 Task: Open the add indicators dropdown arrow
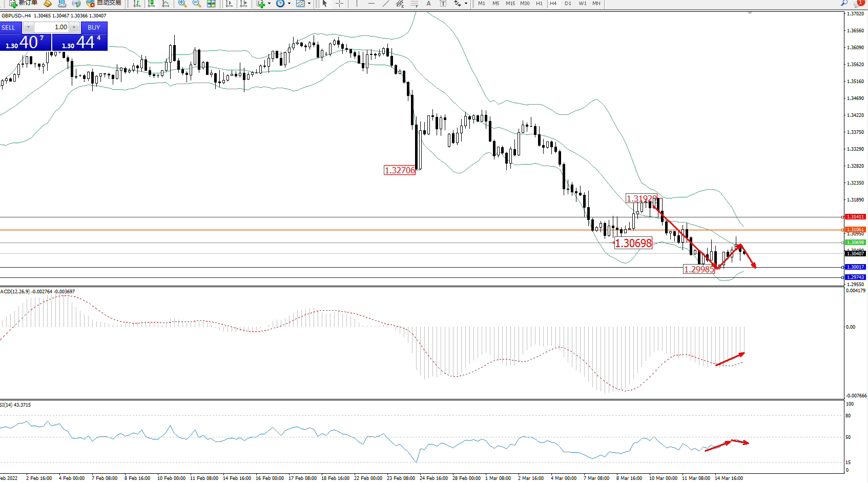tap(269, 4)
